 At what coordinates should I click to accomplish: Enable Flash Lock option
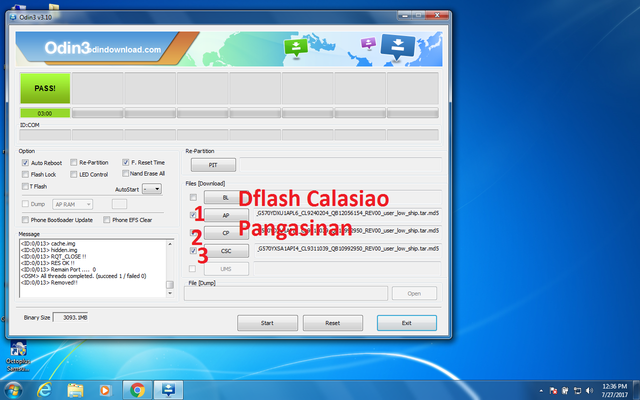[x=25, y=174]
